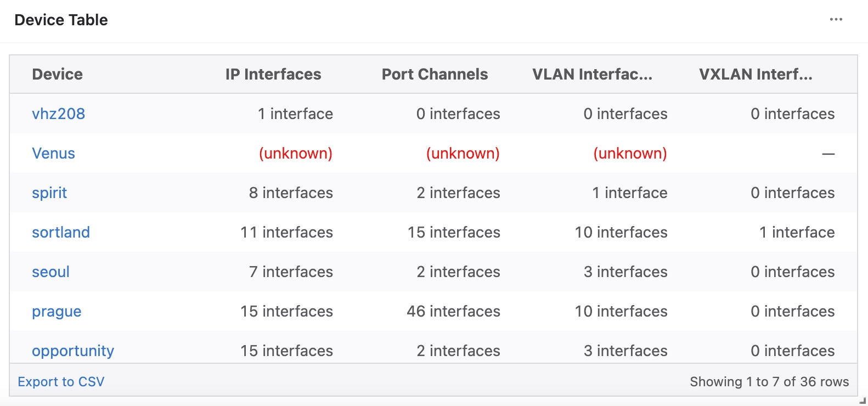Open the Device Table options ellipsis menu
868x406 pixels.
836,20
